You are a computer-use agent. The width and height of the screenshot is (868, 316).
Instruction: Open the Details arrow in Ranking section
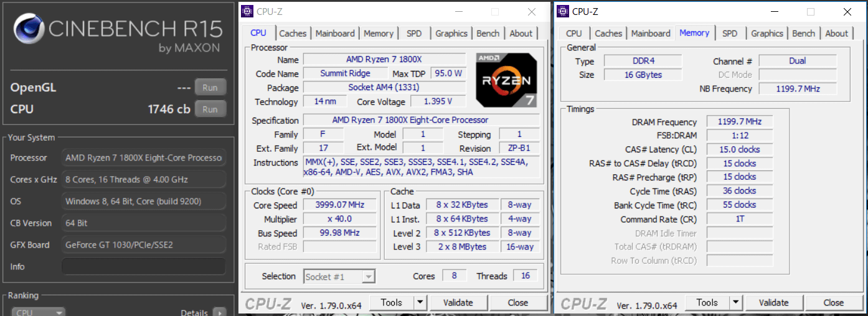coord(219,313)
